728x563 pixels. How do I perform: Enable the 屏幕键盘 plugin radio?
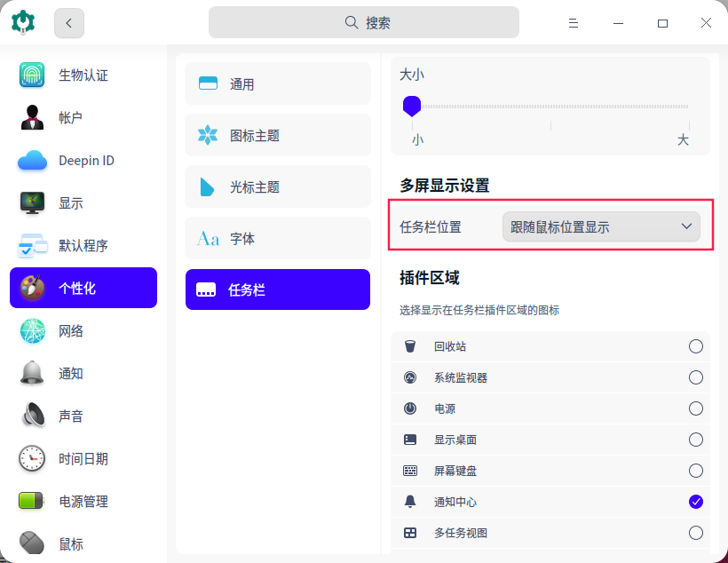tap(695, 471)
